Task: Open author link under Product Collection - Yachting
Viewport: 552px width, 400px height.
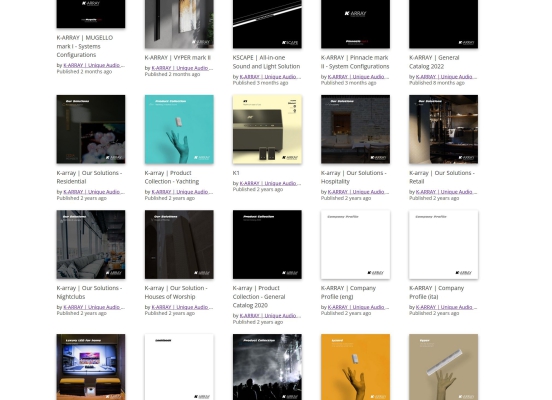Action: tap(182, 192)
